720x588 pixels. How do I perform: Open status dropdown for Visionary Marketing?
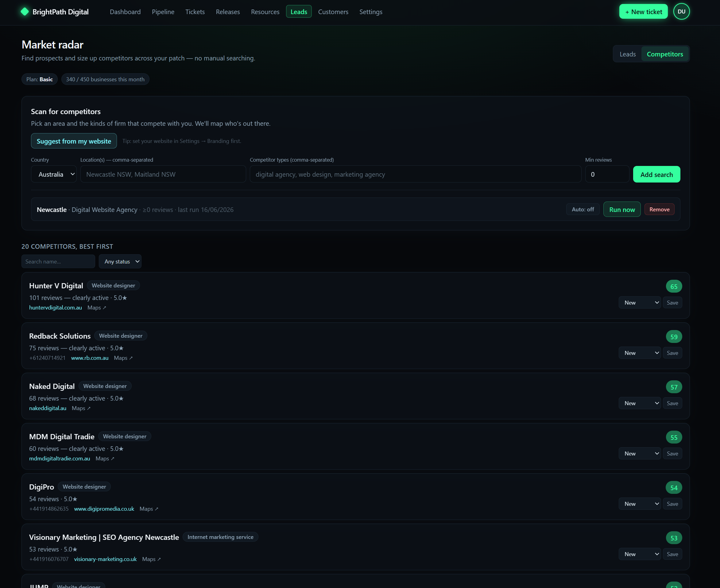[640, 554]
